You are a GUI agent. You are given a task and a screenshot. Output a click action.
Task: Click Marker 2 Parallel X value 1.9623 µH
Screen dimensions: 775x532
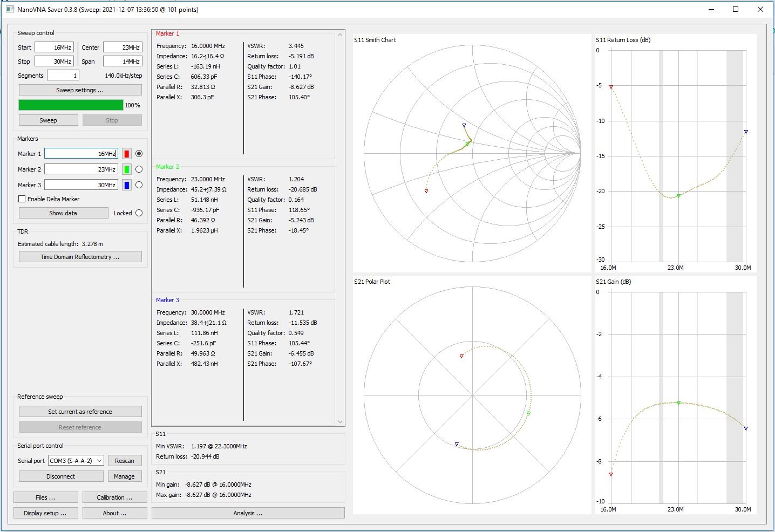(205, 230)
